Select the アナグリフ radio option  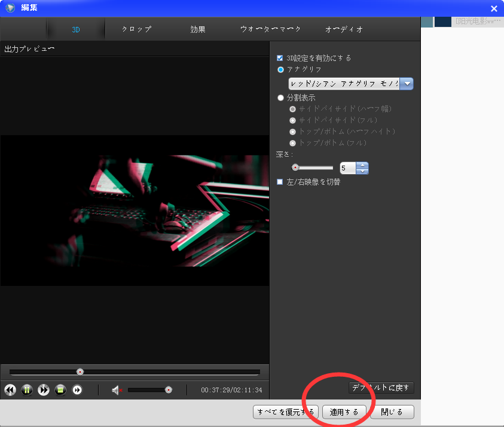tap(280, 69)
